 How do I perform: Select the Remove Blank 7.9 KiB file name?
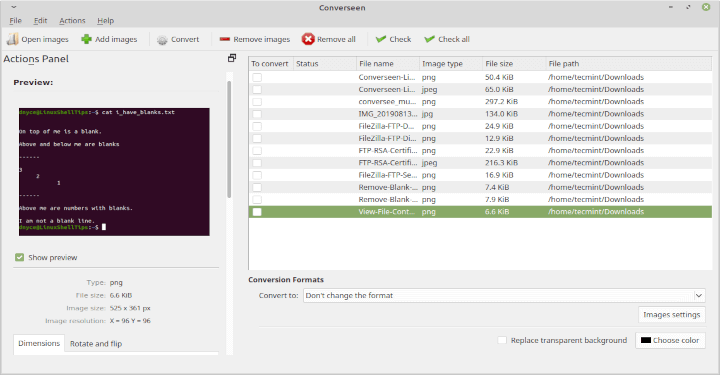(388, 199)
